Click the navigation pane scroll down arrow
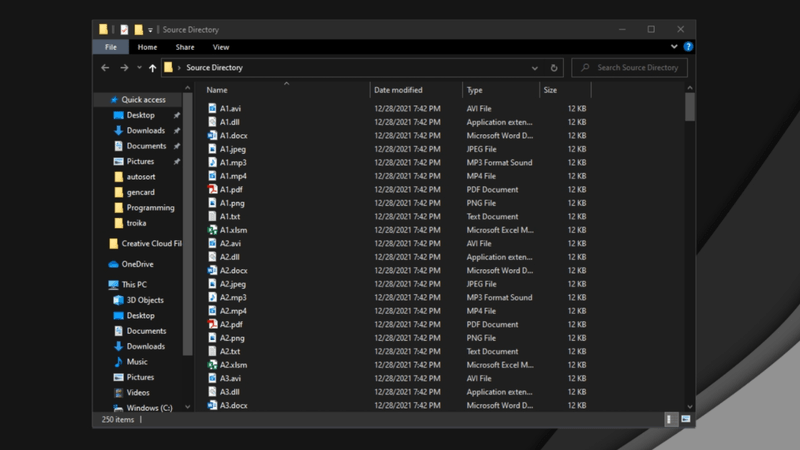The image size is (800, 450). pos(188,407)
